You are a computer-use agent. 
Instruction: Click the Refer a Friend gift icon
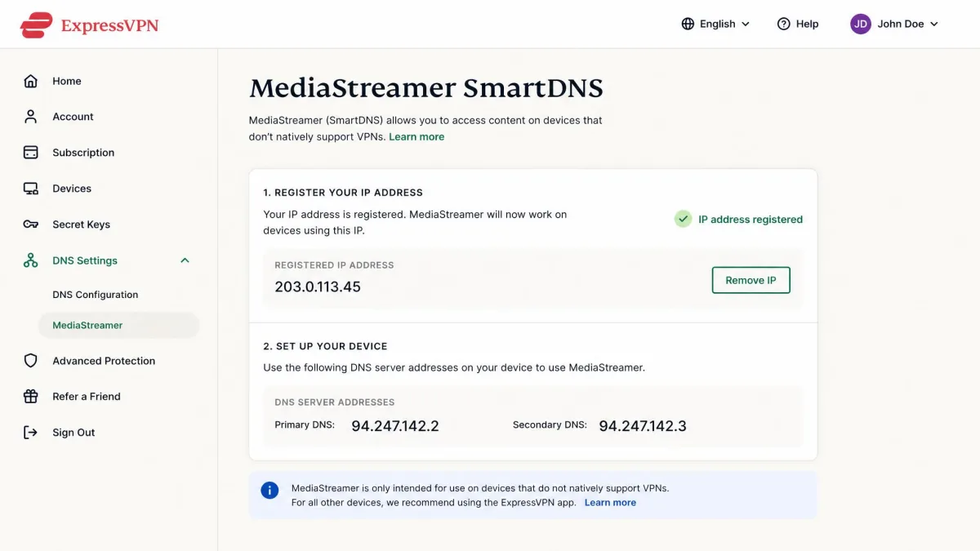click(x=31, y=397)
